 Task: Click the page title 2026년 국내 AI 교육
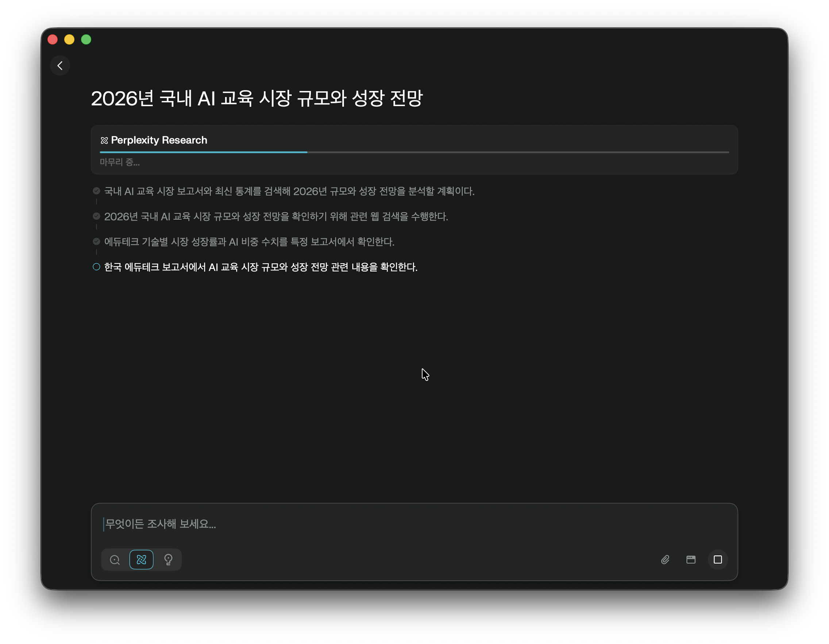pos(257,98)
